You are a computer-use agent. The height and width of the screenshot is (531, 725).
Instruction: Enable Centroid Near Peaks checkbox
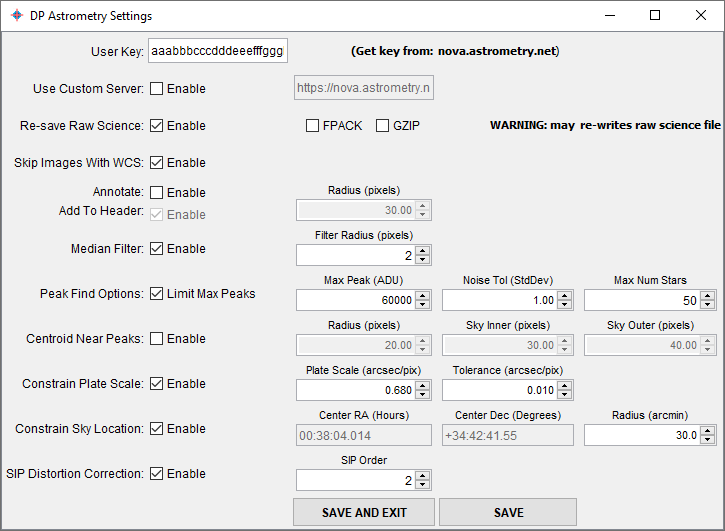(x=157, y=339)
